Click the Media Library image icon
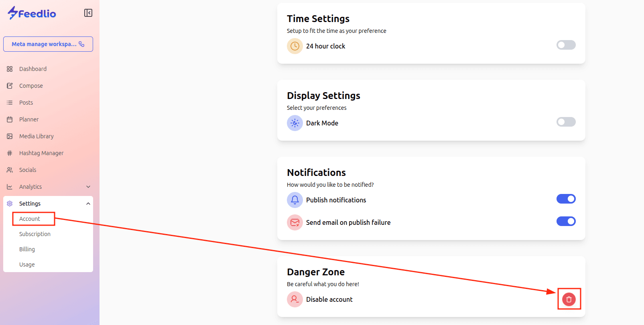The height and width of the screenshot is (325, 644). pos(10,136)
